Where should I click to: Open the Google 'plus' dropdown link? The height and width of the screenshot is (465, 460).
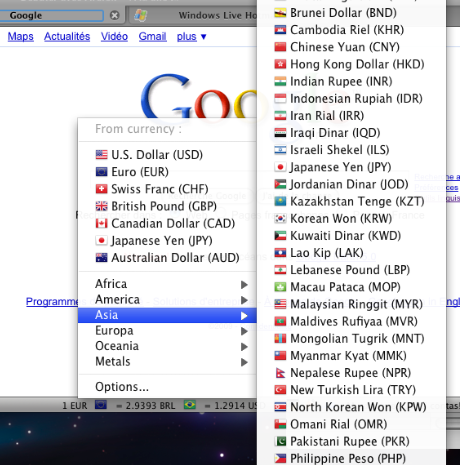(191, 36)
